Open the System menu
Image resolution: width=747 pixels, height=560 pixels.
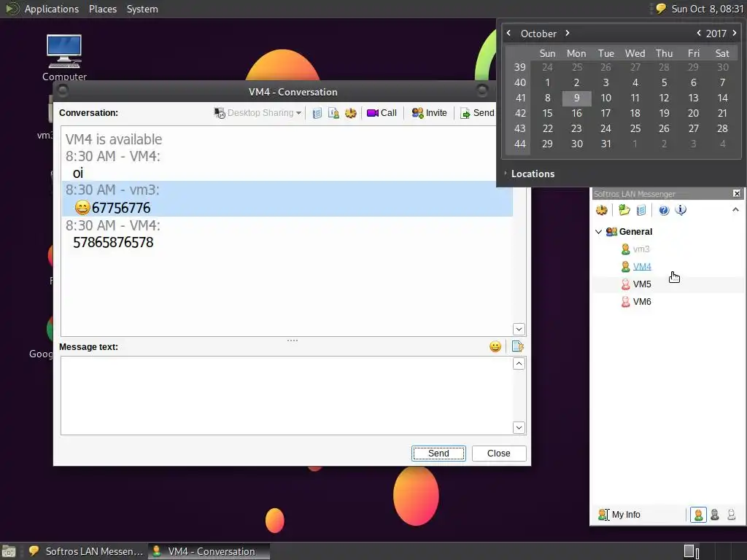(x=142, y=9)
